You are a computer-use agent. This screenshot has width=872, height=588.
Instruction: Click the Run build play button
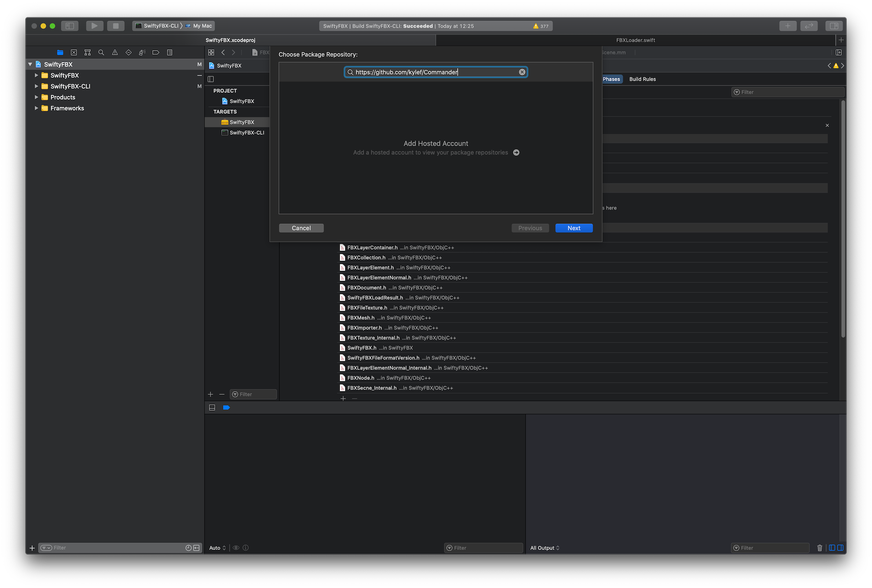click(94, 26)
